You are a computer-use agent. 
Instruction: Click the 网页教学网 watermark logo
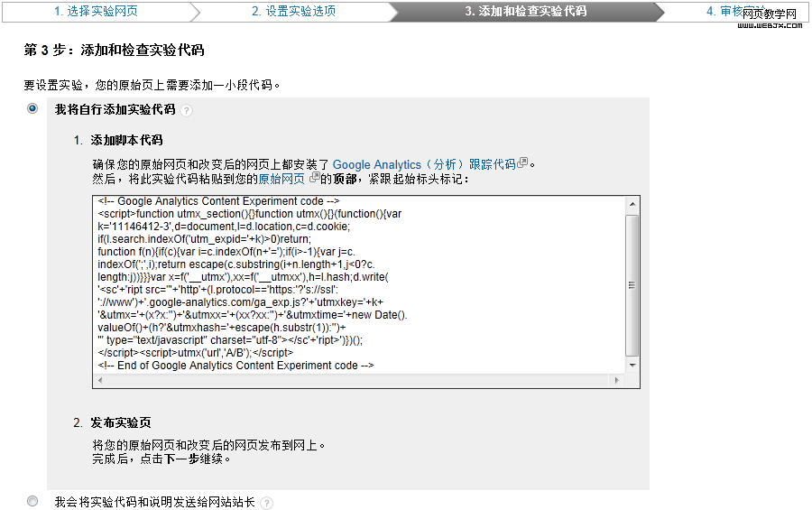(770, 16)
